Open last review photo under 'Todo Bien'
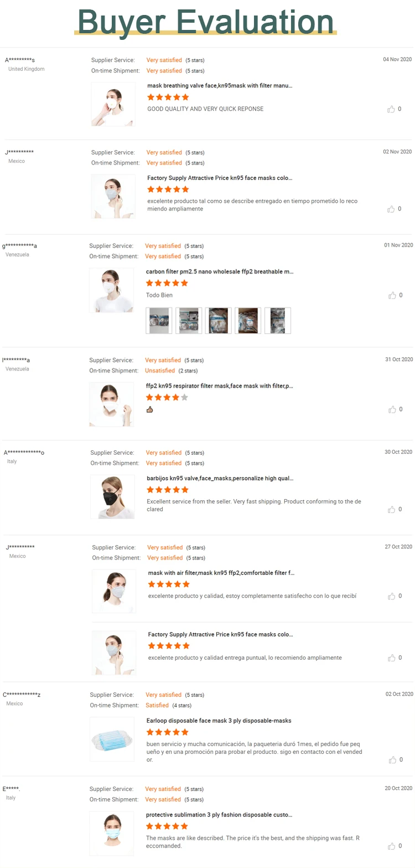The image size is (415, 868). coord(277,321)
